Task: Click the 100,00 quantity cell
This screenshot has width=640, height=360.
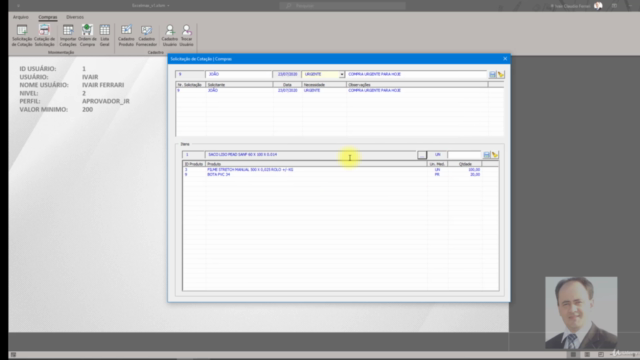Action: [x=474, y=169]
